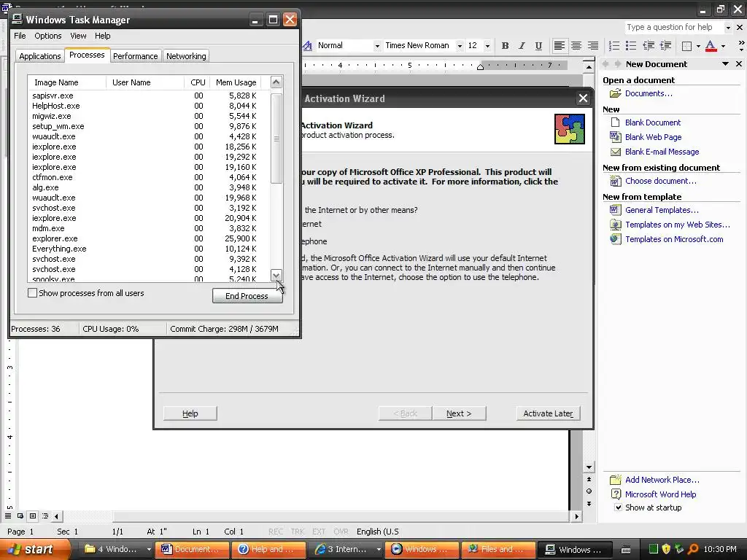Click the End Process button
Image resolution: width=747 pixels, height=560 pixels.
tap(247, 296)
